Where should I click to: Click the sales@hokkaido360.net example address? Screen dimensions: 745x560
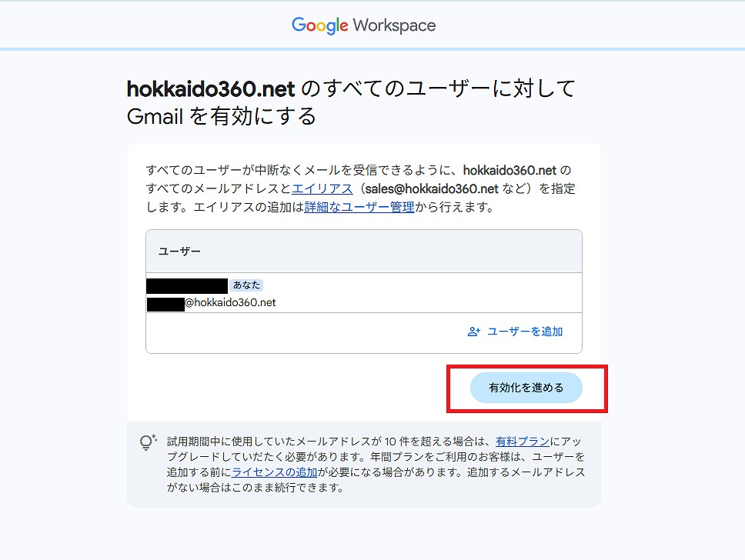point(423,188)
